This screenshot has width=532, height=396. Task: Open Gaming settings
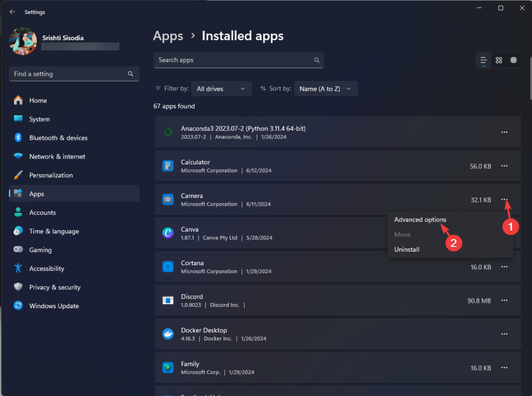[x=37, y=249]
